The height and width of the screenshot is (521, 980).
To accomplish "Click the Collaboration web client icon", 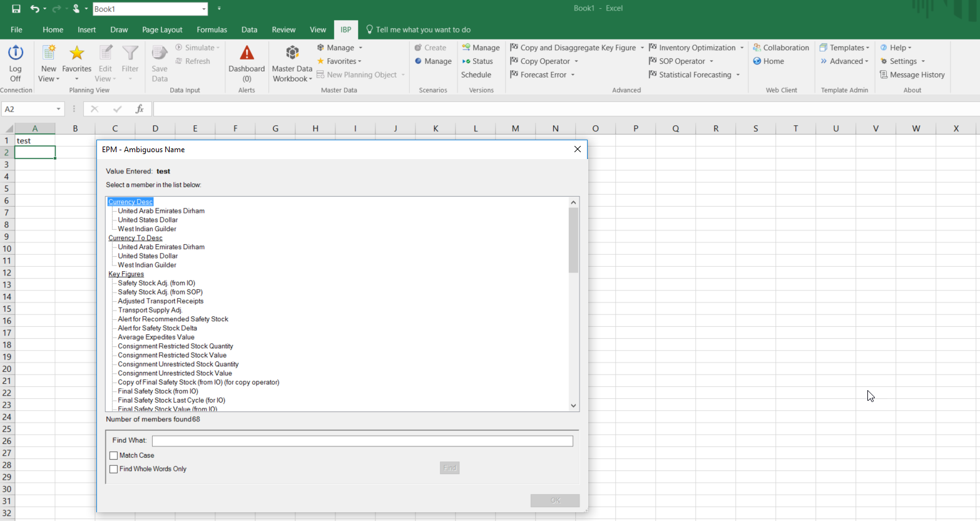I will (x=757, y=48).
